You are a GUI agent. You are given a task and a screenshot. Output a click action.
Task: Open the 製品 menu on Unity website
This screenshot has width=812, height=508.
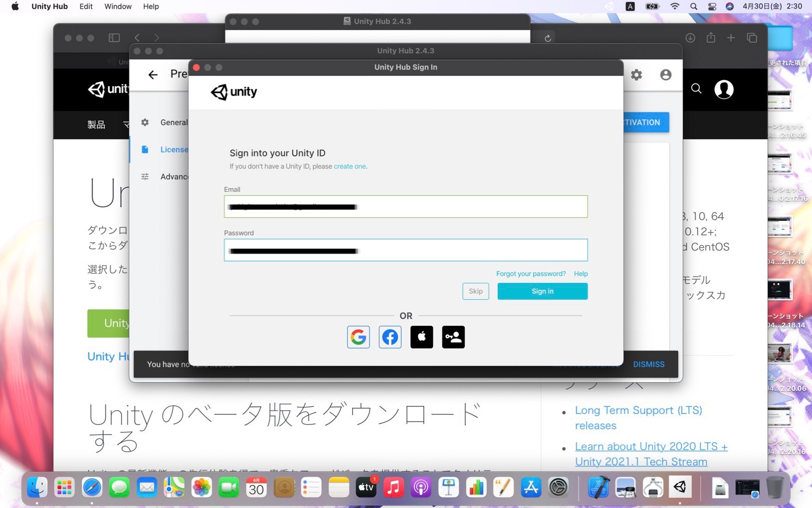(x=96, y=124)
